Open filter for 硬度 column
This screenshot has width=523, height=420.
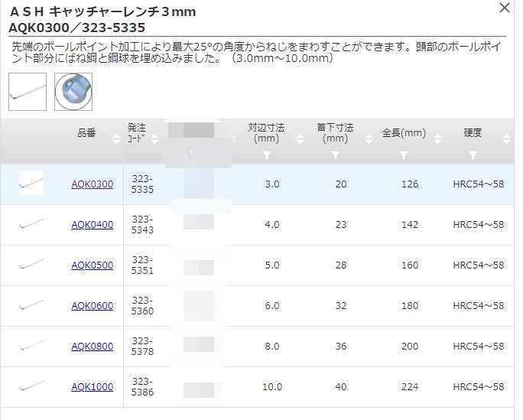473,155
